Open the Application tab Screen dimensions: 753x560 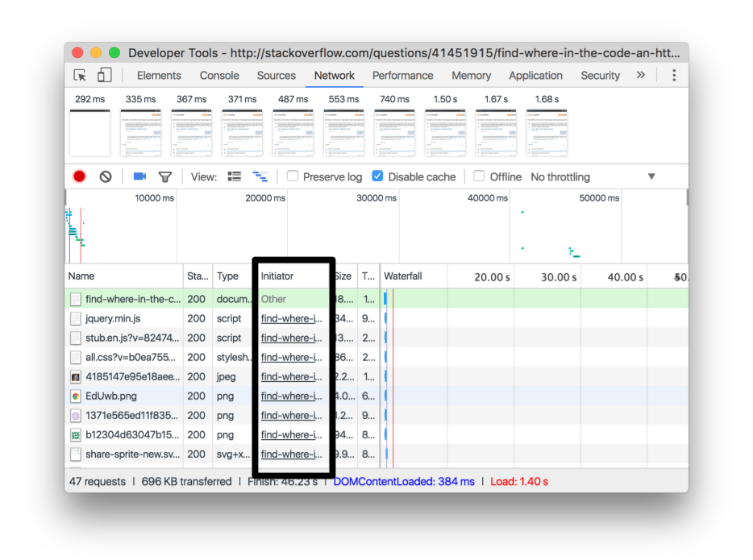tap(535, 76)
